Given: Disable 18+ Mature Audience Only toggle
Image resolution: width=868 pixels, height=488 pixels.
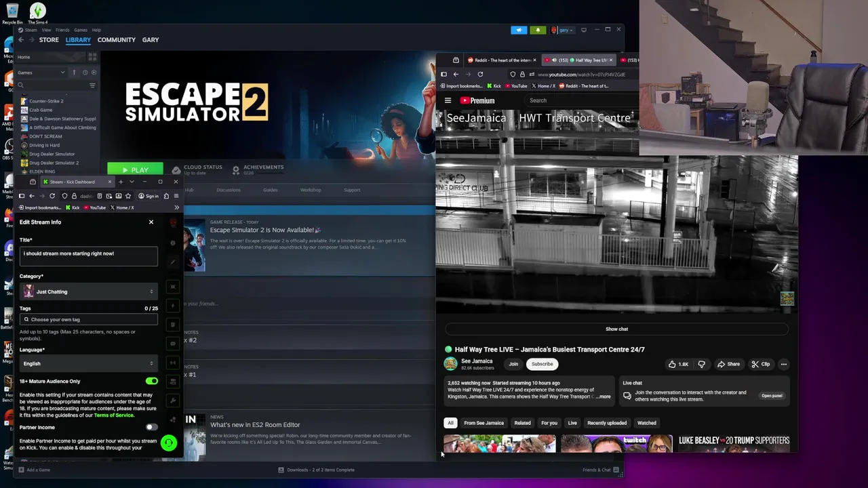Looking at the screenshot, I should pyautogui.click(x=152, y=382).
